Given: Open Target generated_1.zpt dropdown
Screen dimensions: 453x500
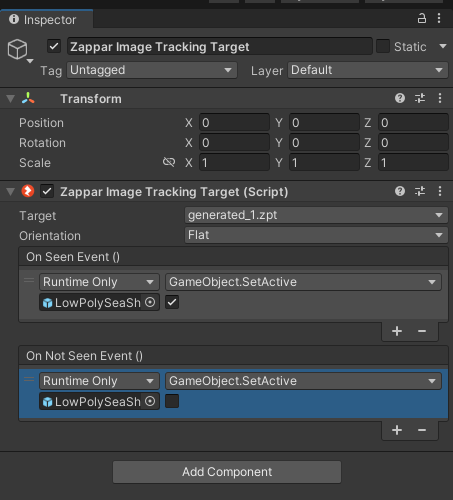Looking at the screenshot, I should pos(316,215).
